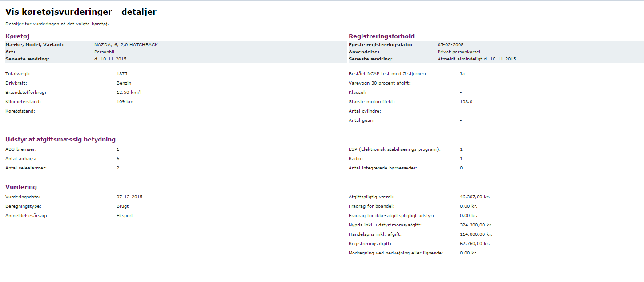Select the 'Personbil' vehicle type value
This screenshot has width=644, height=282.
(x=105, y=52)
